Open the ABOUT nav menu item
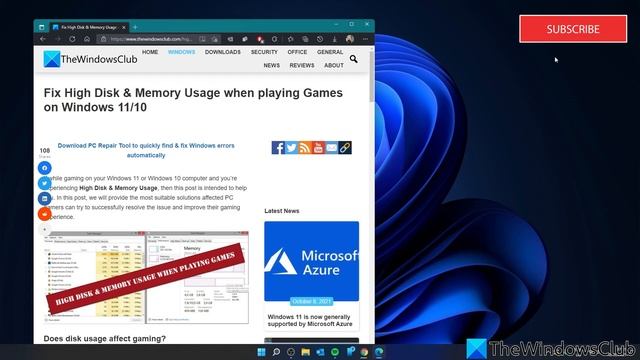 (x=334, y=65)
